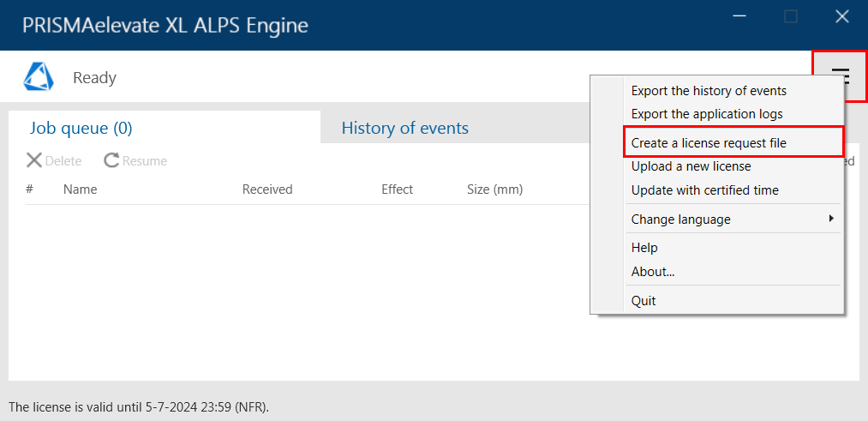Expand the Change language submenu arrow
Screen dimensions: 868x421
[x=831, y=219]
